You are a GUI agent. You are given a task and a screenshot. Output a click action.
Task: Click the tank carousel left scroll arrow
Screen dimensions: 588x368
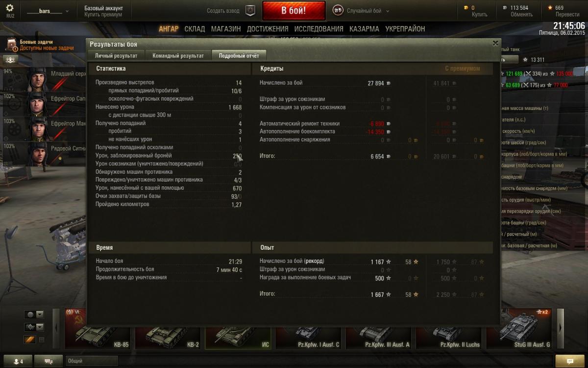tap(56, 328)
